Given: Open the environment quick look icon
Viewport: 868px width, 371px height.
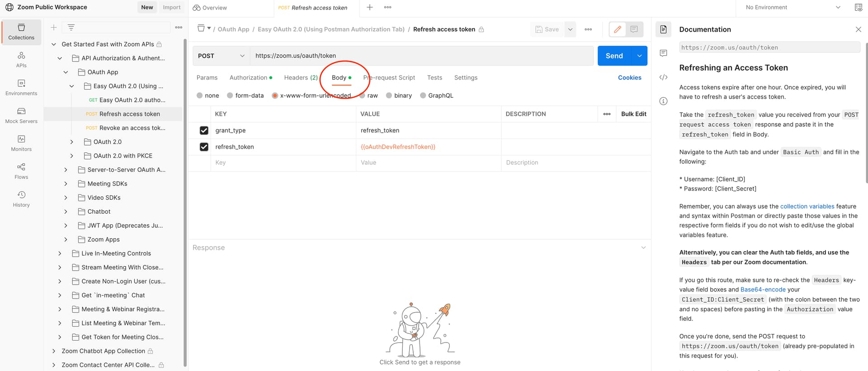Looking at the screenshot, I should pyautogui.click(x=858, y=7).
